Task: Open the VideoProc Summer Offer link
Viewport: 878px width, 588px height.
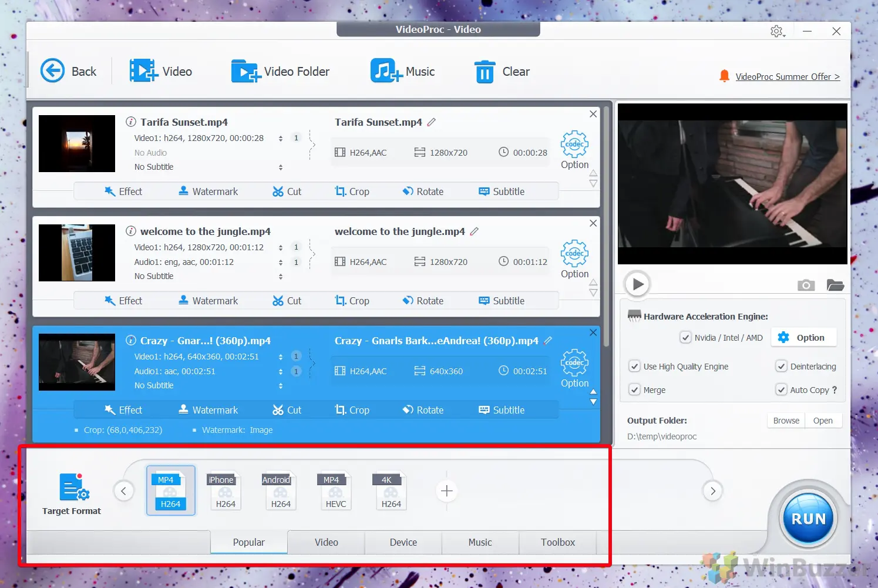Action: point(787,77)
